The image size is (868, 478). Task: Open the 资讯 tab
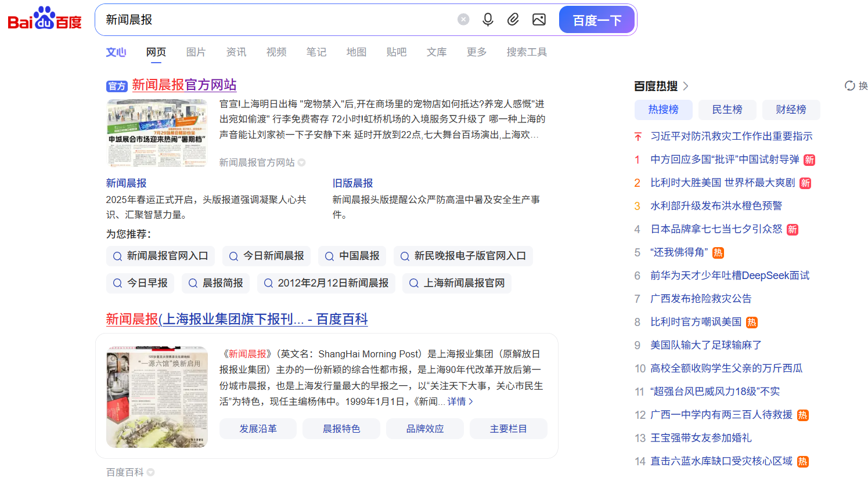tap(236, 52)
